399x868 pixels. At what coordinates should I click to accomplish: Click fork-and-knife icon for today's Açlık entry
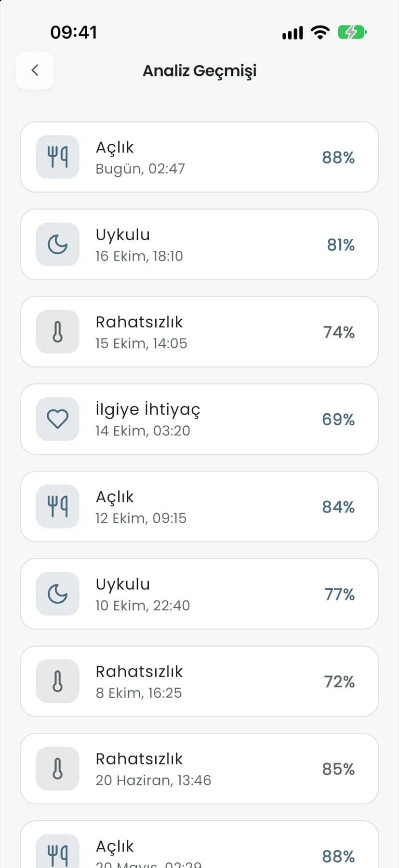click(57, 157)
